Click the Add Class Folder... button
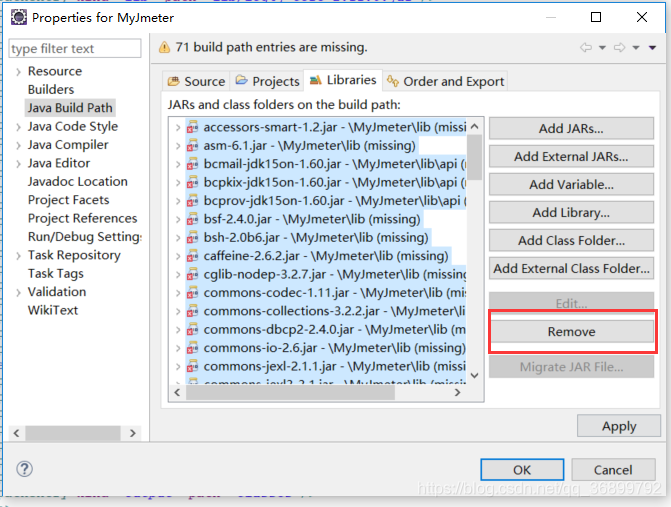Screen dimensions: 671x507 pyautogui.click(x=571, y=240)
